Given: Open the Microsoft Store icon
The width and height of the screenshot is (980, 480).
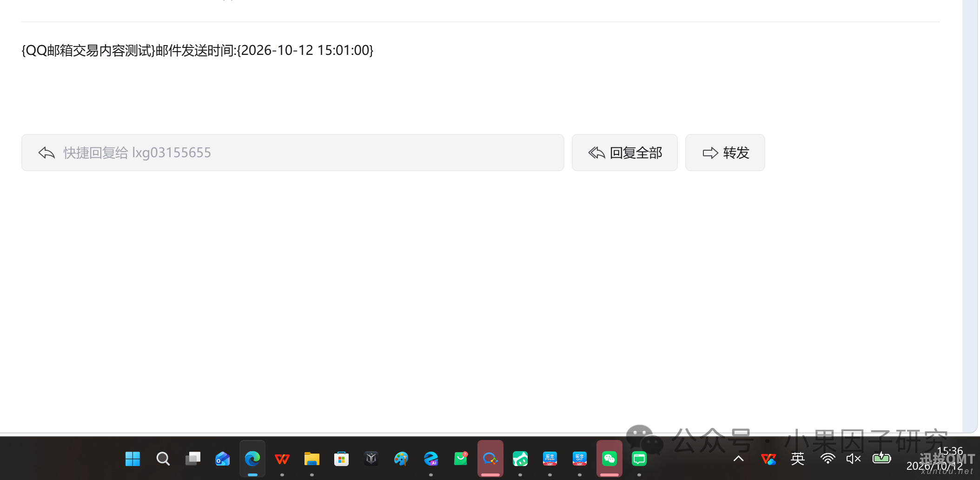Looking at the screenshot, I should 341,459.
